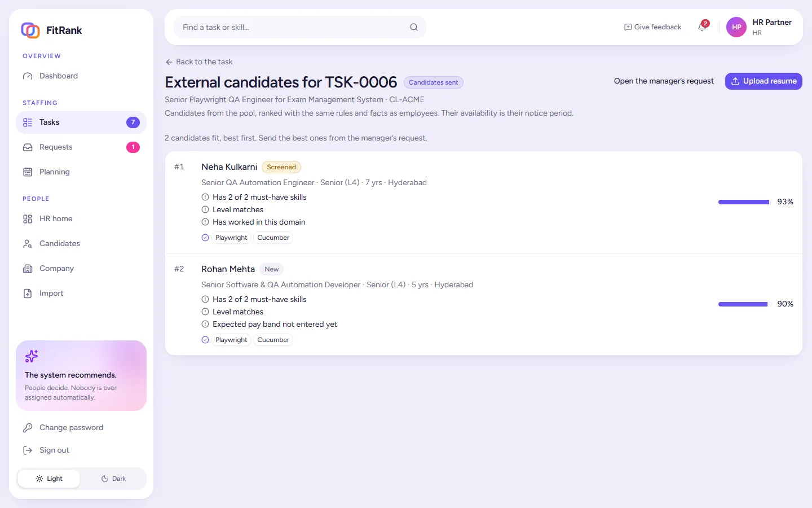Image resolution: width=812 pixels, height=508 pixels.
Task: Click Back to the task
Action: click(198, 62)
